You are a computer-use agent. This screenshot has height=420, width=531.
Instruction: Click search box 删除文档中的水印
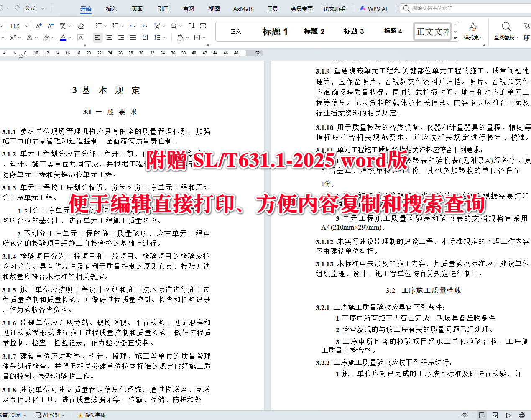465,8
